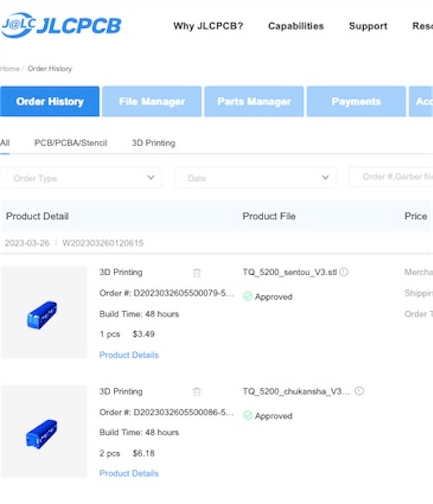Open the Capabilities menu
This screenshot has height=504, width=433.
point(296,26)
